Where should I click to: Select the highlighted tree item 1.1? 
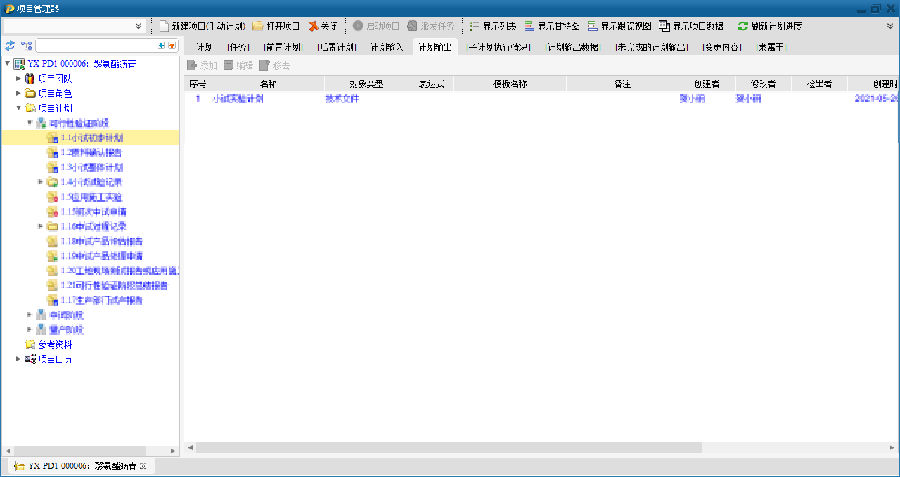click(90, 138)
